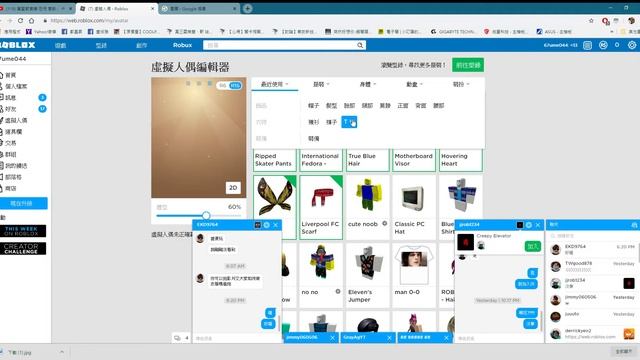640x360 pixels.
Task: Select the butterfly wings item thumbnail
Action: tap(274, 197)
